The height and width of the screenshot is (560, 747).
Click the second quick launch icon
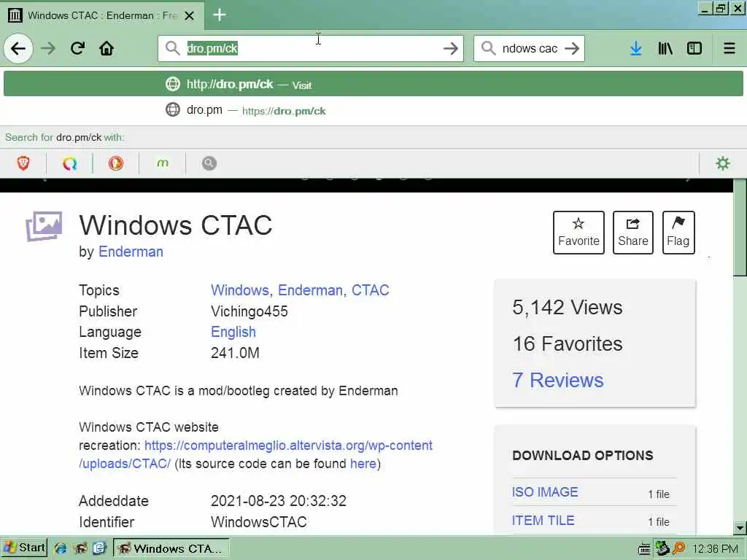[80, 548]
